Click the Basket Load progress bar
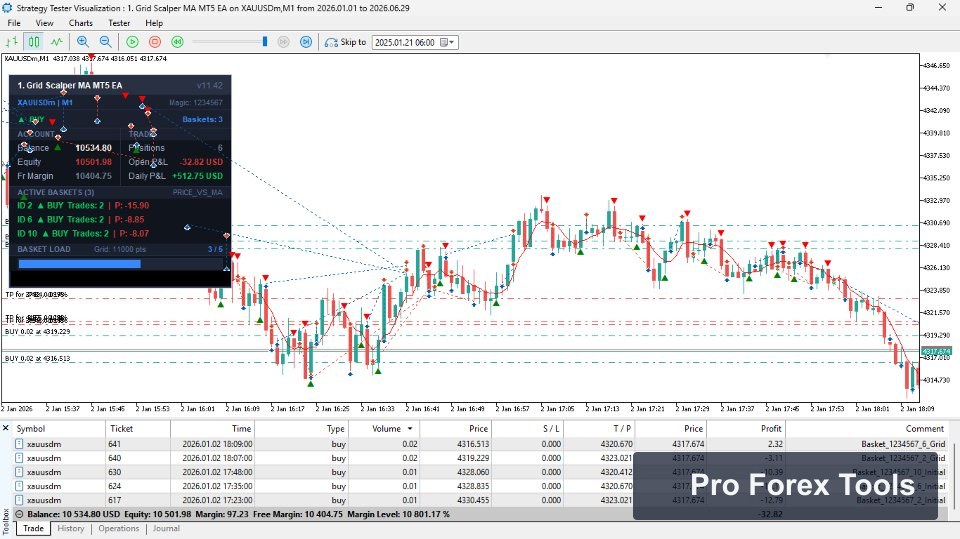Screen dimensions: 960x539 [x=121, y=264]
